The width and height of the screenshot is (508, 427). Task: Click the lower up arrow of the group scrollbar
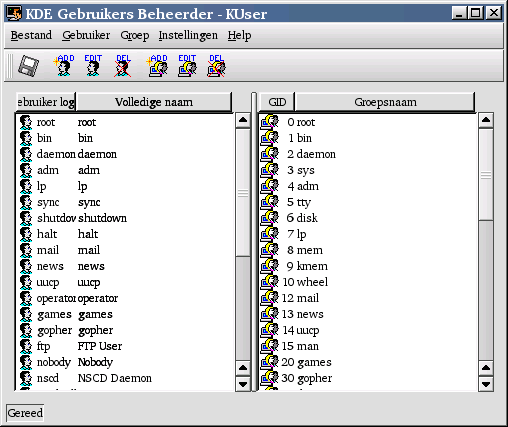(486, 368)
